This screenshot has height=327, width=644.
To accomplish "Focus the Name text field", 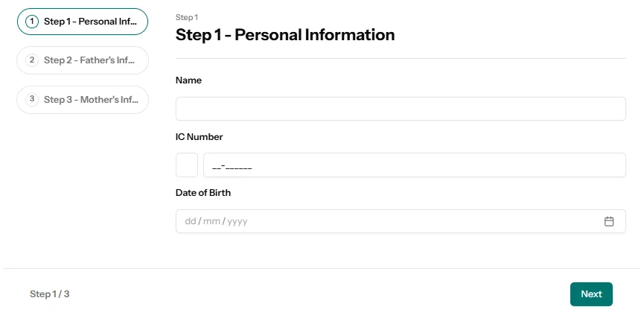I will (401, 109).
